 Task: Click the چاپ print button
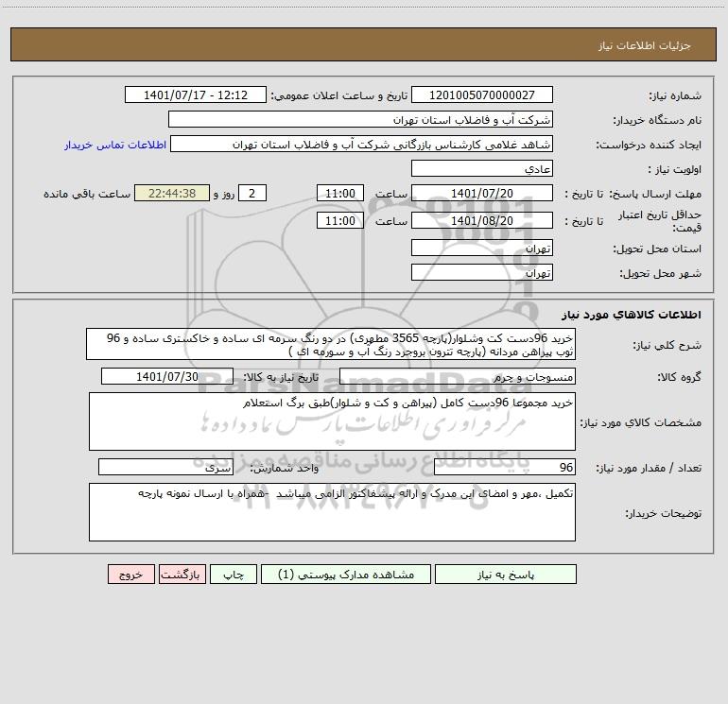234,575
